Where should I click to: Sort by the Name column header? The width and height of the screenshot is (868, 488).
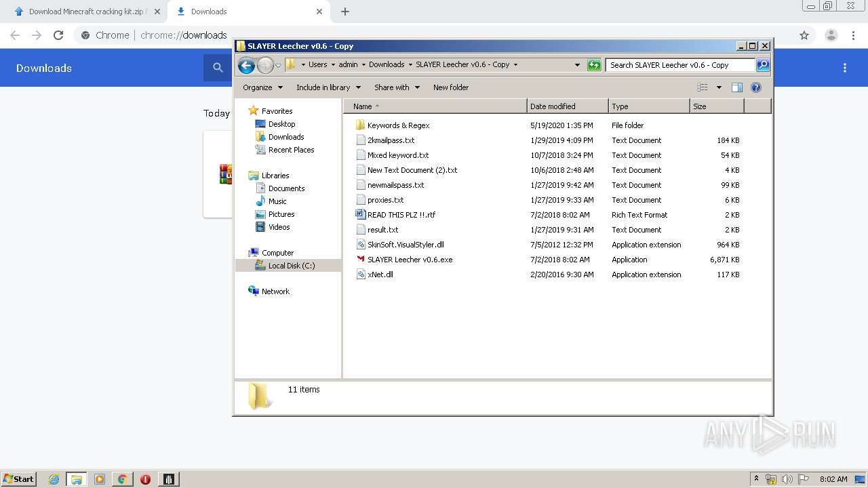435,106
